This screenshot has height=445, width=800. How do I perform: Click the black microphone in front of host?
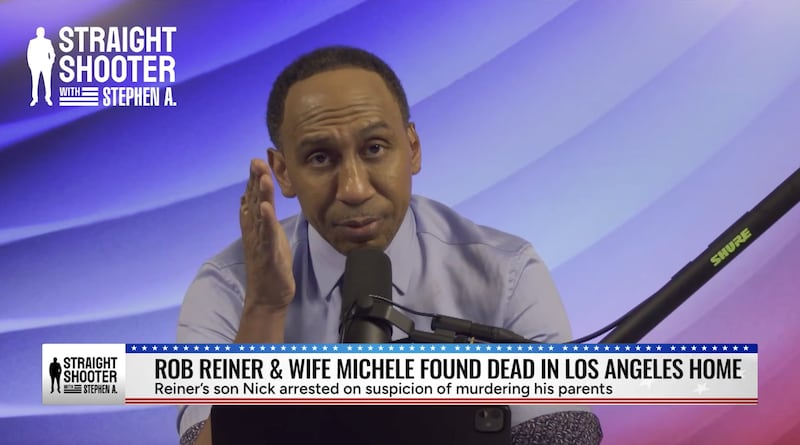[x=366, y=295]
